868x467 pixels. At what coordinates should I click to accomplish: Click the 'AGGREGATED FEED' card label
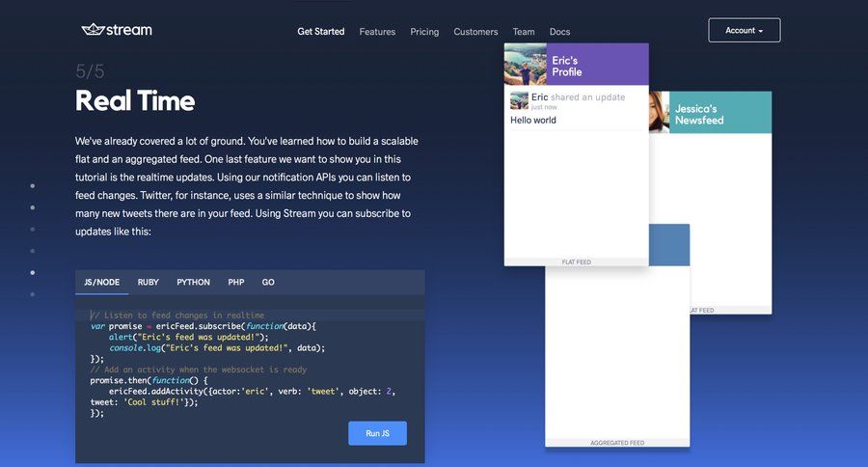tap(617, 443)
